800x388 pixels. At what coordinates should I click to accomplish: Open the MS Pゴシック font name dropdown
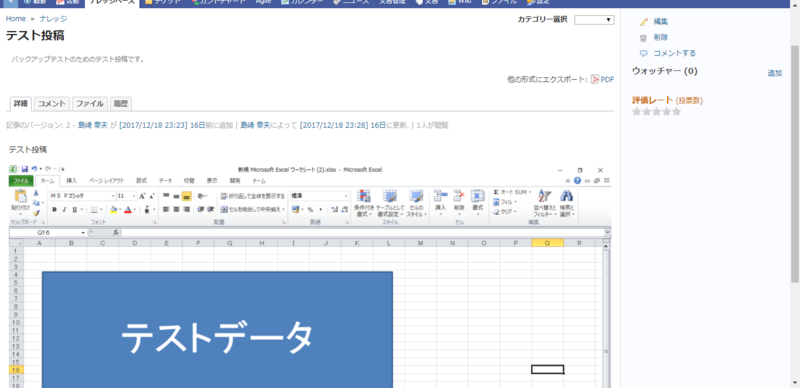113,196
